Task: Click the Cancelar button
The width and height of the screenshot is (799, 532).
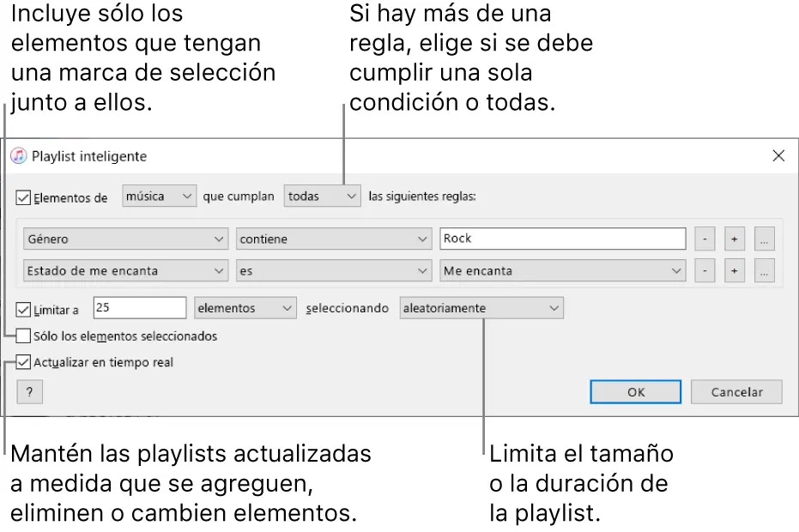Action: click(x=736, y=392)
